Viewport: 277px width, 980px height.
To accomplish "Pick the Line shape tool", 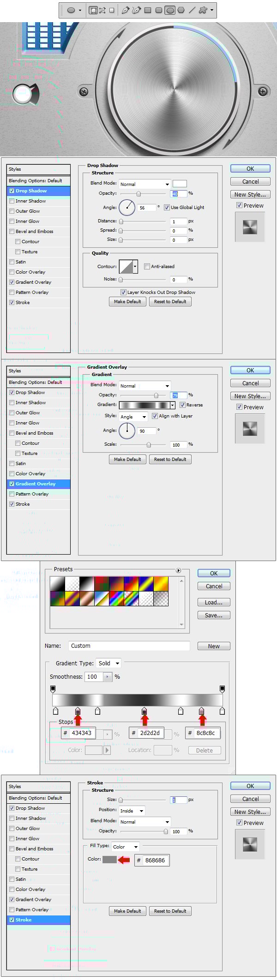I will 192,10.
